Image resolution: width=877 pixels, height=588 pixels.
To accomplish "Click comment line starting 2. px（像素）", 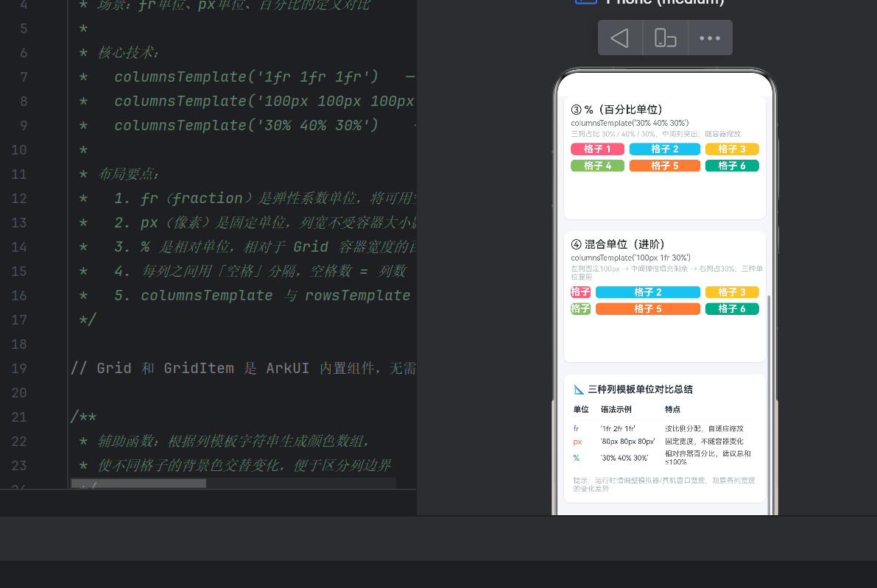I will click(265, 222).
